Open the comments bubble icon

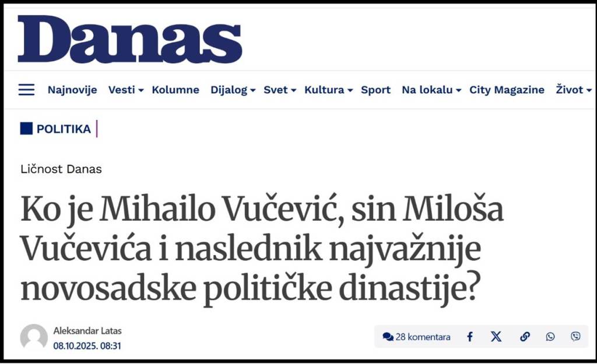(388, 337)
